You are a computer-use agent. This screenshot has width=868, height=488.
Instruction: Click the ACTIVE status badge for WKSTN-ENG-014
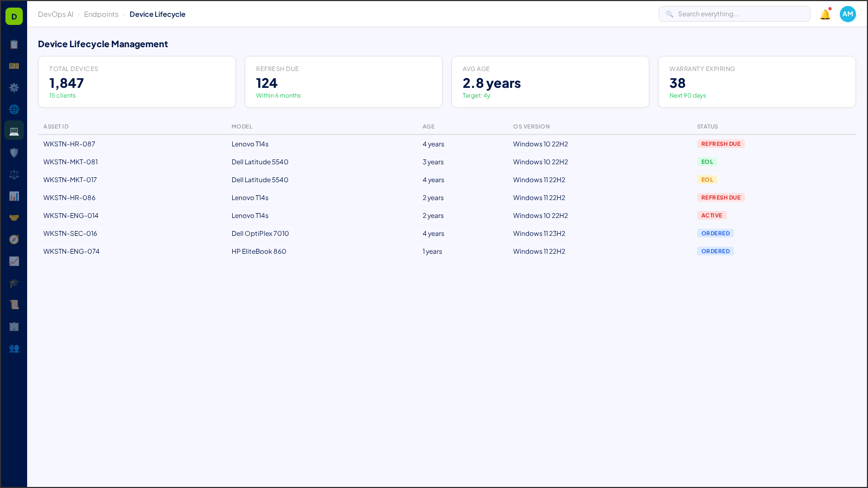(712, 215)
